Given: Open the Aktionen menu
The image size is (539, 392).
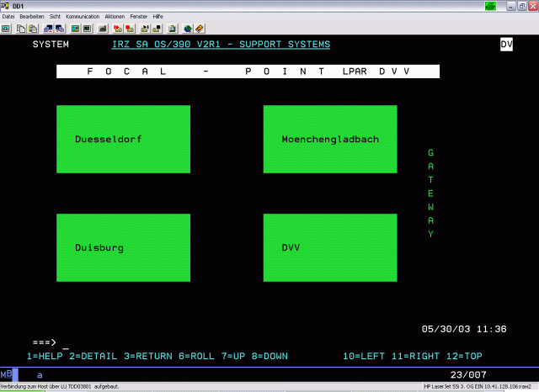Looking at the screenshot, I should point(115,17).
